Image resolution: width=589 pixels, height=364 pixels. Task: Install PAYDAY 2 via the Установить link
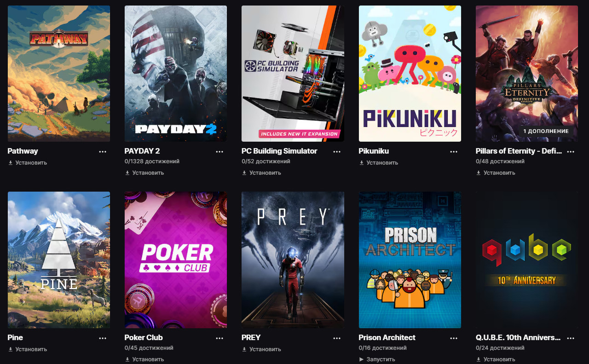(144, 173)
